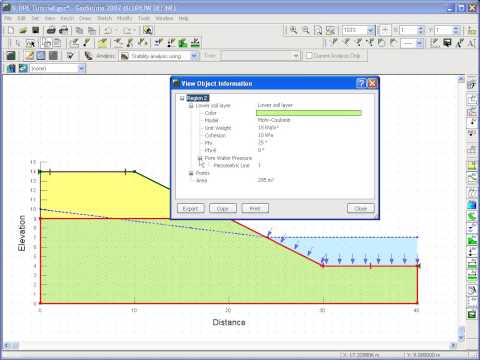Select the Define view pencil icon
Screen dimensions: 480x360
point(29,56)
